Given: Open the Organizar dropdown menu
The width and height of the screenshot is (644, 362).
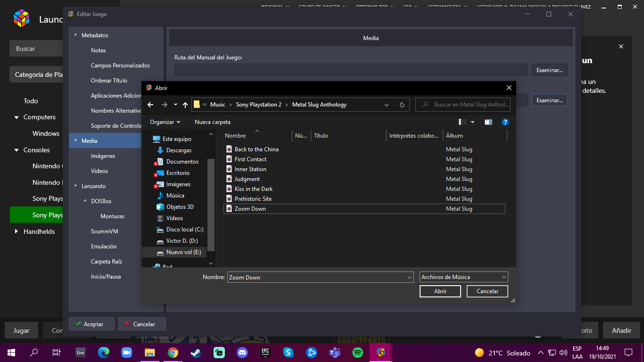Looking at the screenshot, I should (165, 122).
